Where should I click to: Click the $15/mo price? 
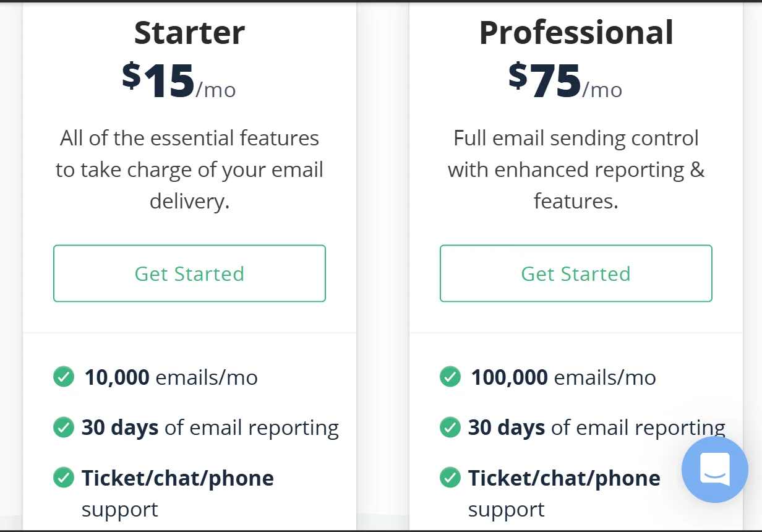[179, 82]
